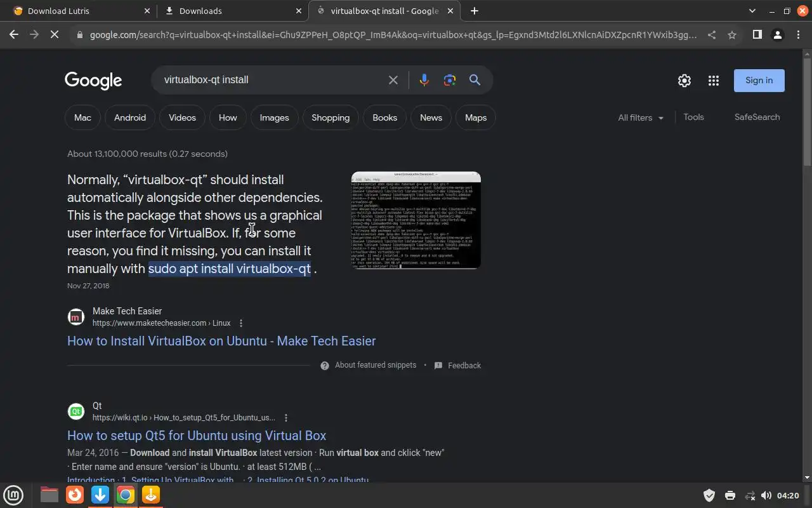
Task: Open the Linux Mint start menu
Action: (x=13, y=495)
